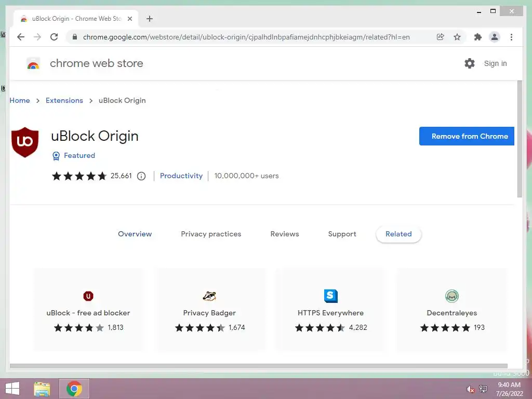Image resolution: width=532 pixels, height=399 pixels.
Task: Open the HTTPS Everywhere card title
Action: (x=331, y=313)
